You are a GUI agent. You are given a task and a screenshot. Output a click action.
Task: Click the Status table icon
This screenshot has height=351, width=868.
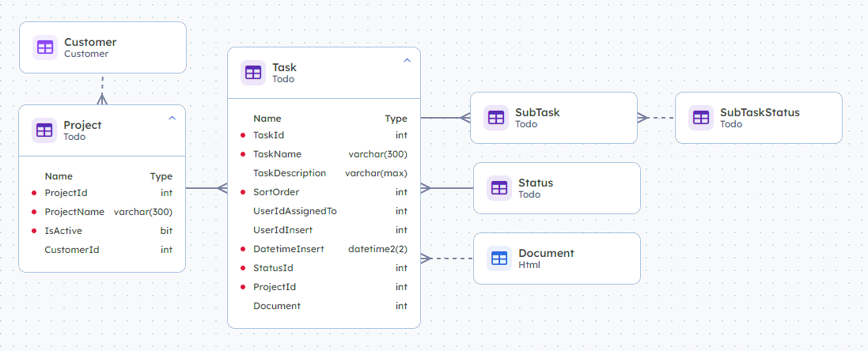(499, 188)
